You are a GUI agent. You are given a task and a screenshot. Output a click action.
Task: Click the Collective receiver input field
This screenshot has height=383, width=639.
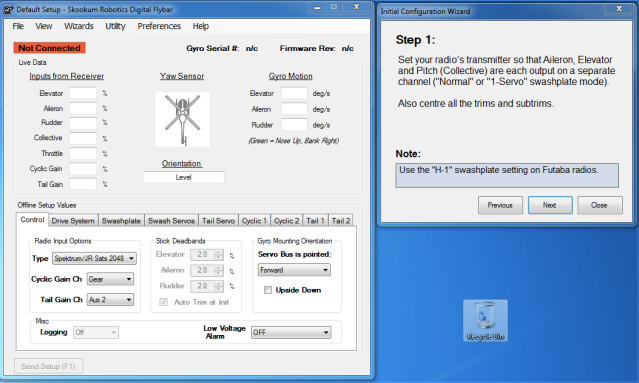pyautogui.click(x=83, y=138)
